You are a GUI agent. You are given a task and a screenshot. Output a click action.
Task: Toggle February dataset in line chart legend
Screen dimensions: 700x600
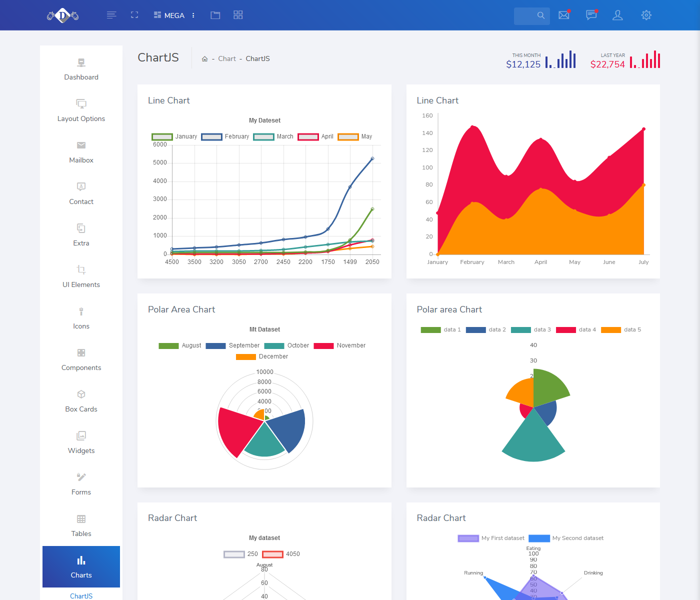pos(225,136)
